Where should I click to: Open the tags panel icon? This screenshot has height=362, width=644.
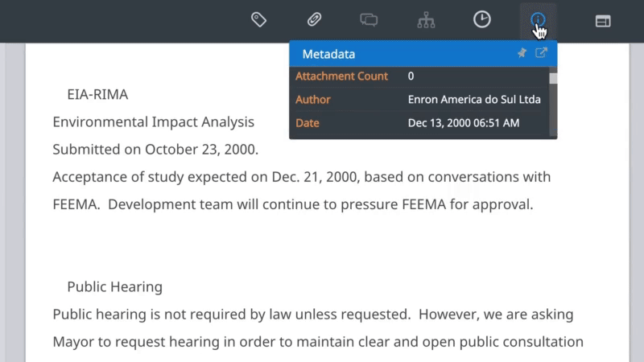click(x=258, y=19)
